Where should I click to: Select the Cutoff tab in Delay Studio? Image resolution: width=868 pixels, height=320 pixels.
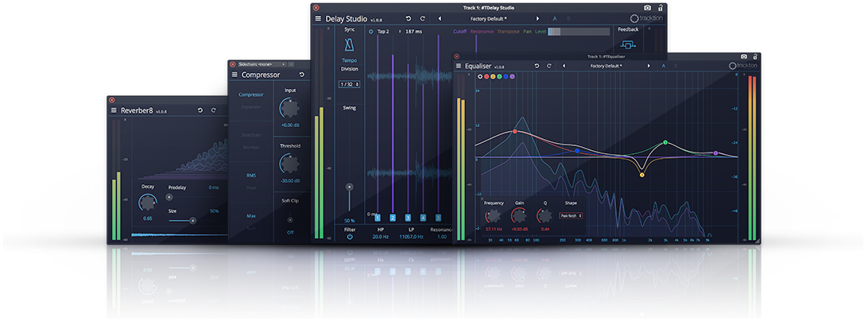(460, 32)
